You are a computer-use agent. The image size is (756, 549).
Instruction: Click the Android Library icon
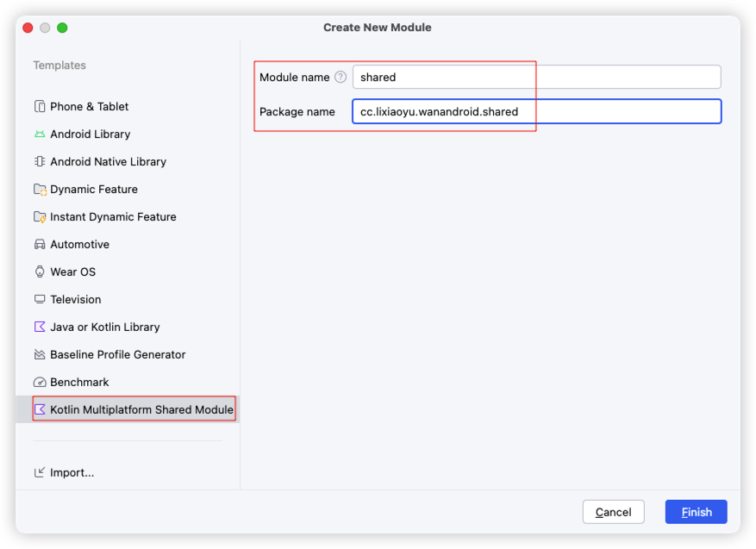coord(40,134)
